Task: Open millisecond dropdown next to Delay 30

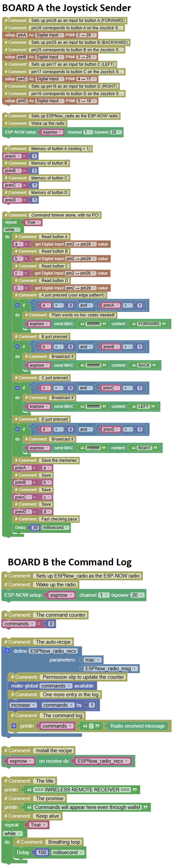Action: click(56, 528)
